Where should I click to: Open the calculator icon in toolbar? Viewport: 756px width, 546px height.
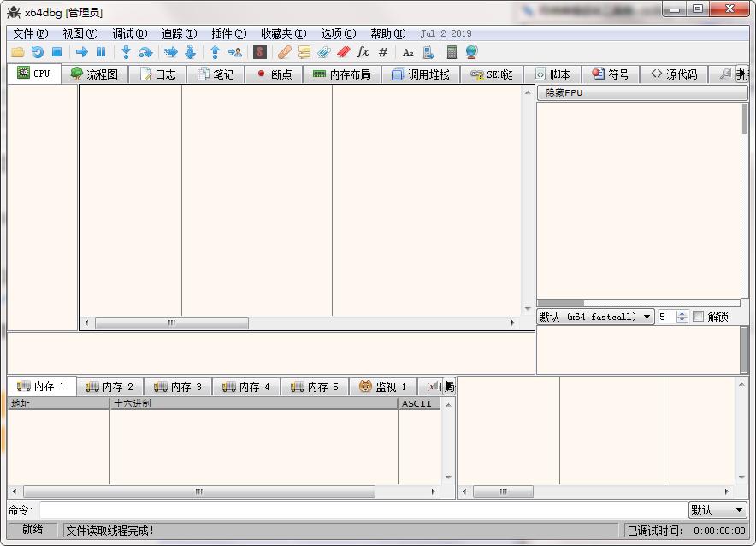click(452, 52)
